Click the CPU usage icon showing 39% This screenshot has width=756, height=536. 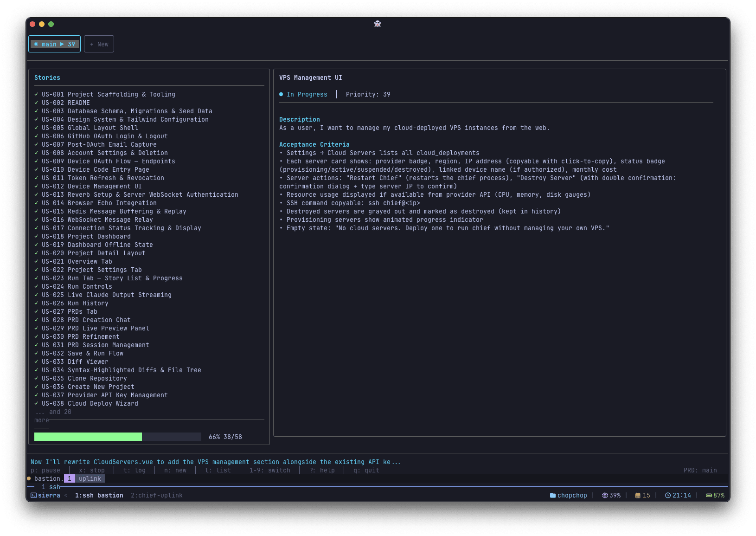(604, 495)
